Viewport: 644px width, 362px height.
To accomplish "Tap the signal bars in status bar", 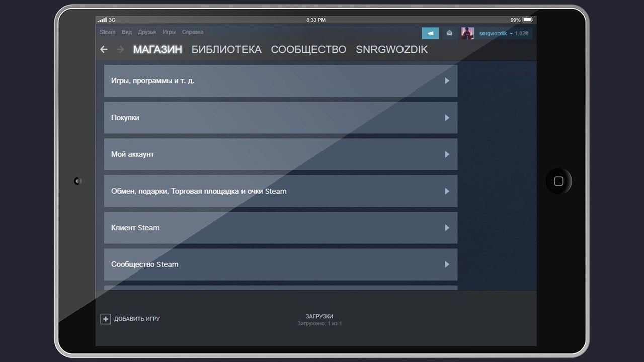I will [x=102, y=20].
